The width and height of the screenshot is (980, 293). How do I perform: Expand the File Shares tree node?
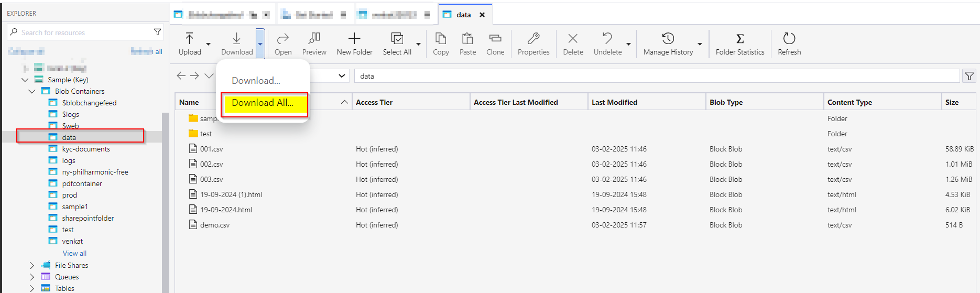[32, 265]
